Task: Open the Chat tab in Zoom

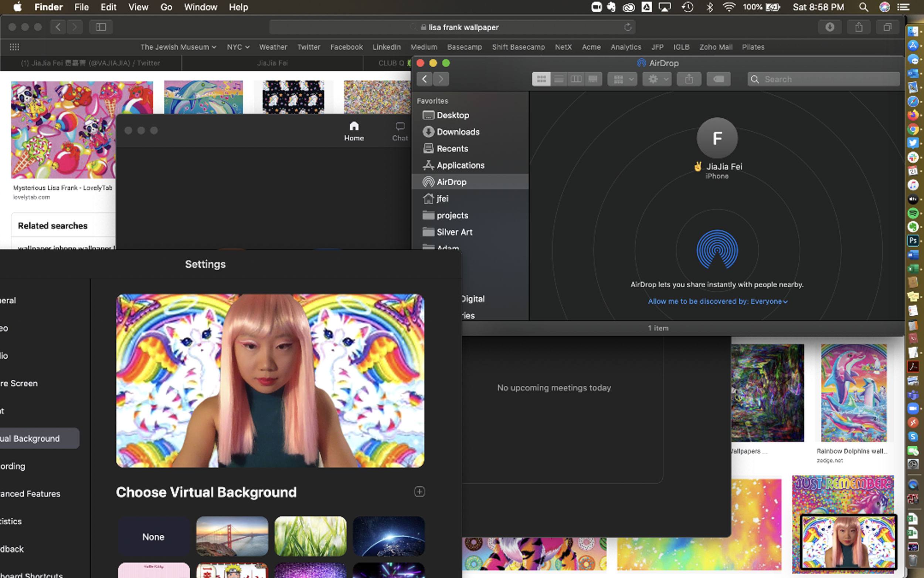Action: click(400, 131)
